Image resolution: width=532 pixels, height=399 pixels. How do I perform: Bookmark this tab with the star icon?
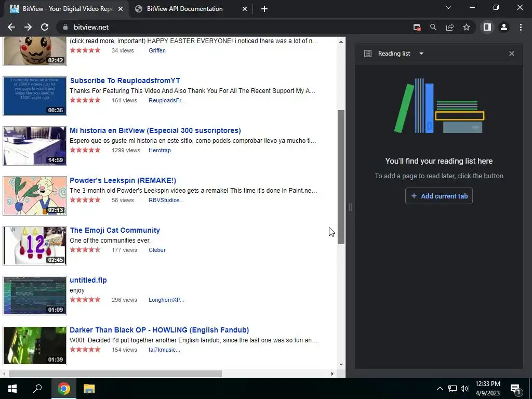click(x=467, y=27)
